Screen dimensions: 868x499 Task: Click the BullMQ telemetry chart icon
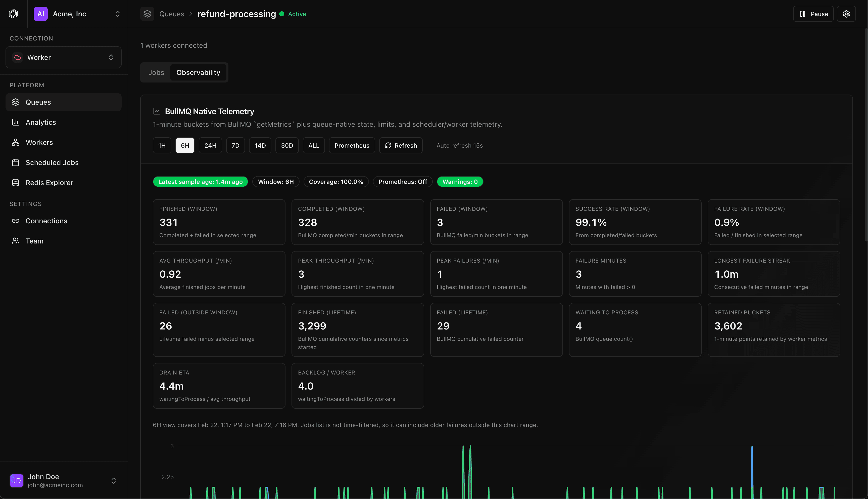[157, 111]
